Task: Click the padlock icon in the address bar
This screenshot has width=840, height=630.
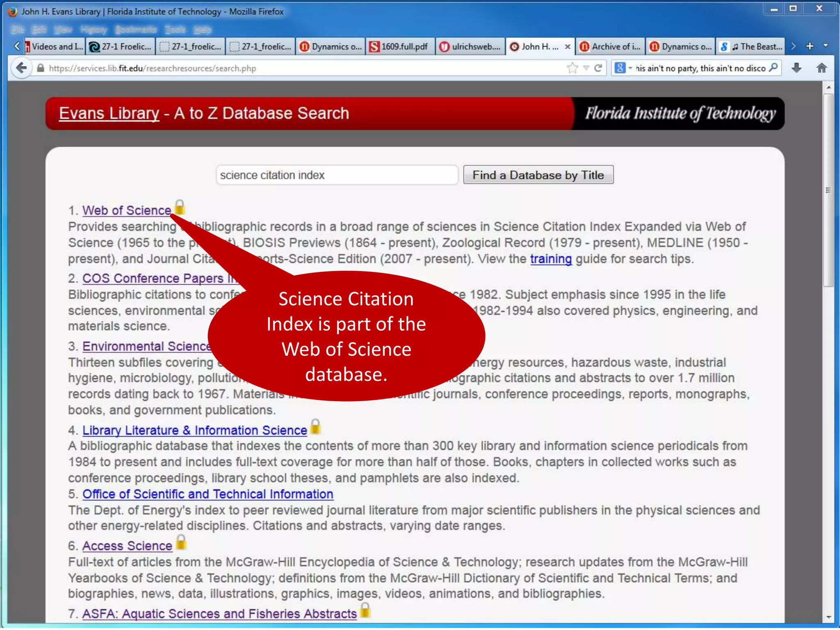Action: click(x=40, y=68)
